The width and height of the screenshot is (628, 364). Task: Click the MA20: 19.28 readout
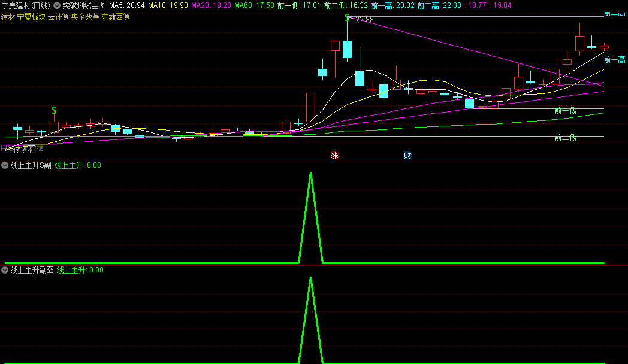[x=211, y=5]
